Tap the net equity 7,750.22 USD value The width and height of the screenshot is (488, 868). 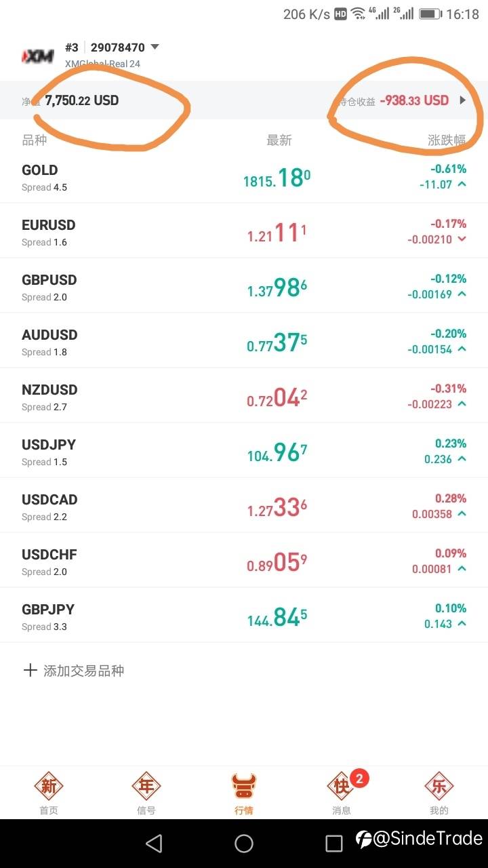pos(82,100)
